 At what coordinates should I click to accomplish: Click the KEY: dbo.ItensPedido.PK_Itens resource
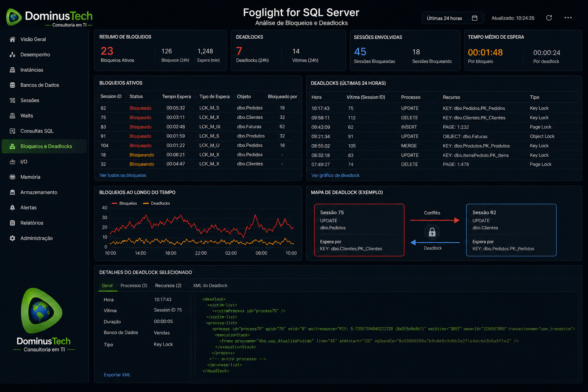(x=476, y=155)
